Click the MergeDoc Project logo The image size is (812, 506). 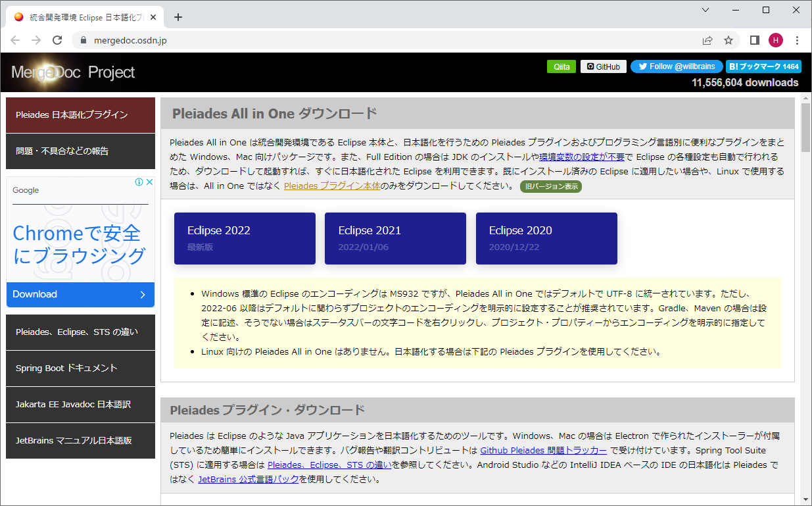[73, 72]
